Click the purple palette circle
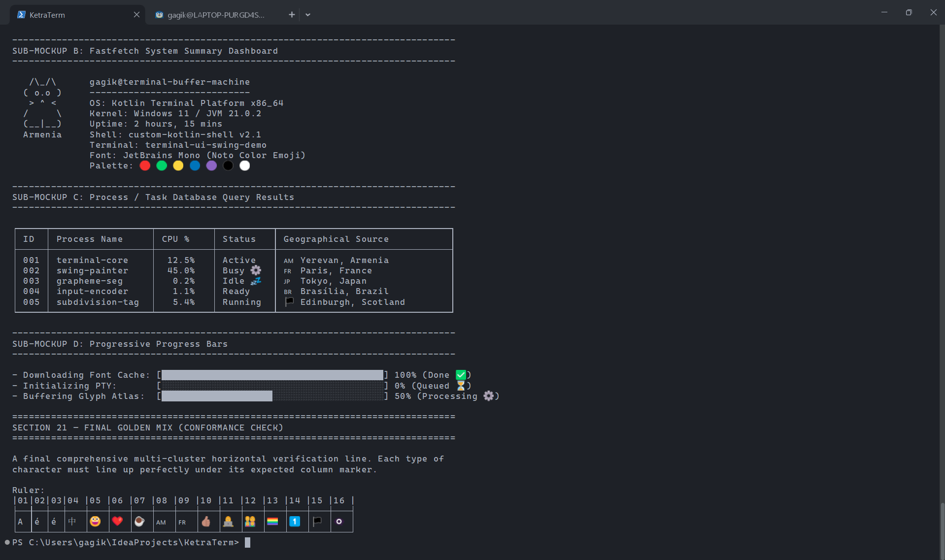Viewport: 945px width, 560px height. point(211,166)
